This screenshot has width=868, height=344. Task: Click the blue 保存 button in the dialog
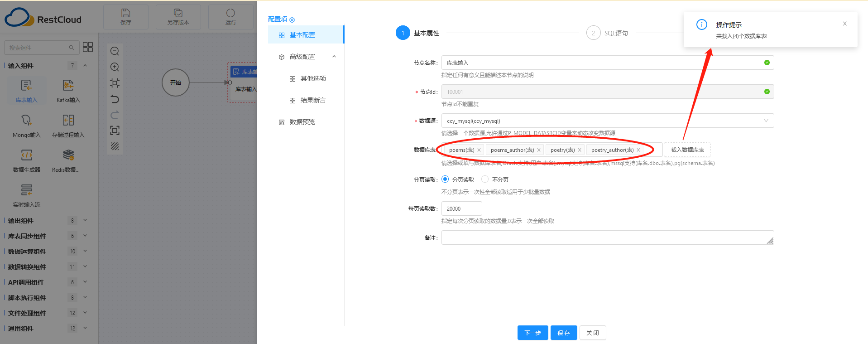click(x=564, y=333)
